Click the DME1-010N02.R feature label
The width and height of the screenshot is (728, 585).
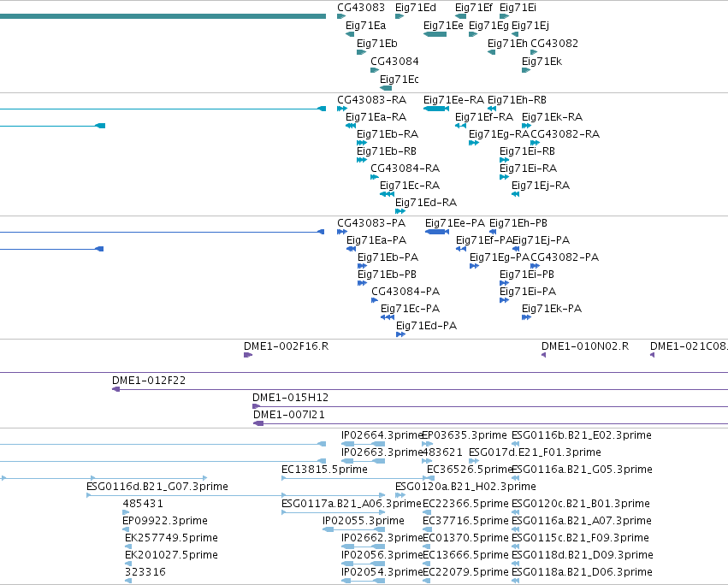[585, 347]
